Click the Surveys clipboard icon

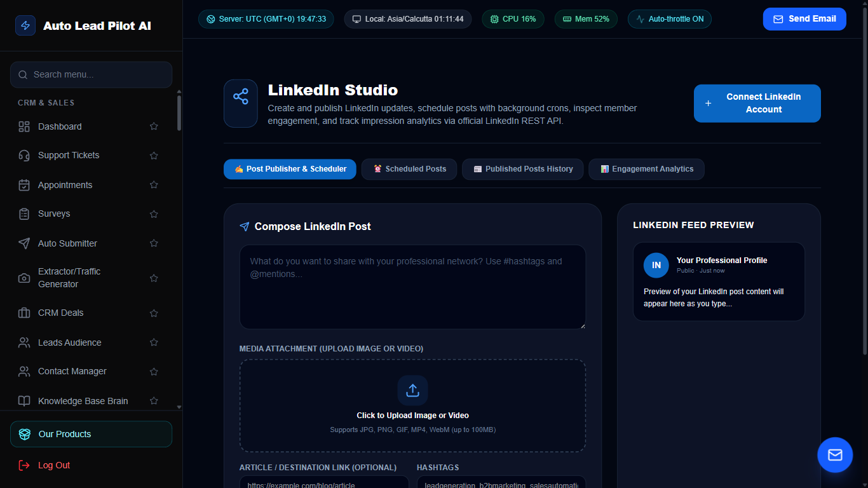tap(24, 214)
